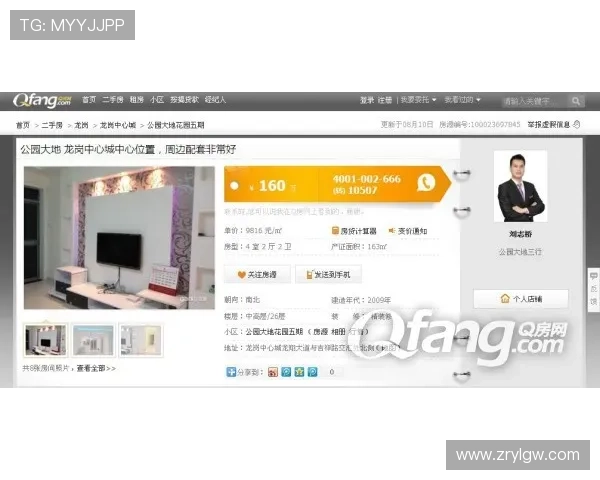Click the 4001-002-666 phone number
Image resolution: width=600 pixels, height=480 pixels.
[x=367, y=179]
